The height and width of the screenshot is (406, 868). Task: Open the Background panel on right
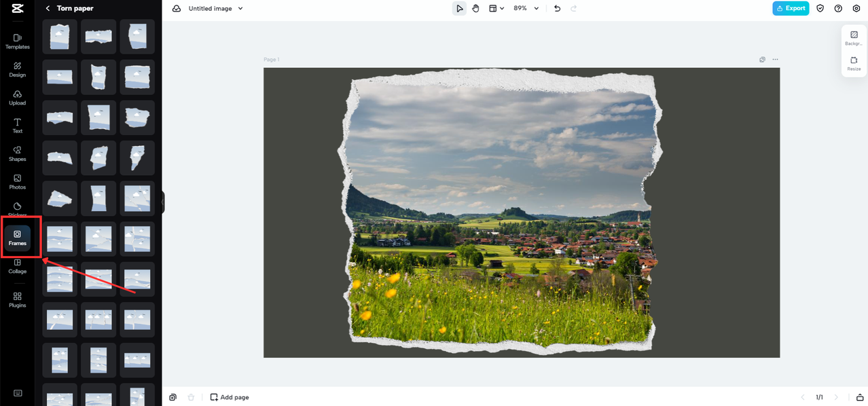point(854,38)
